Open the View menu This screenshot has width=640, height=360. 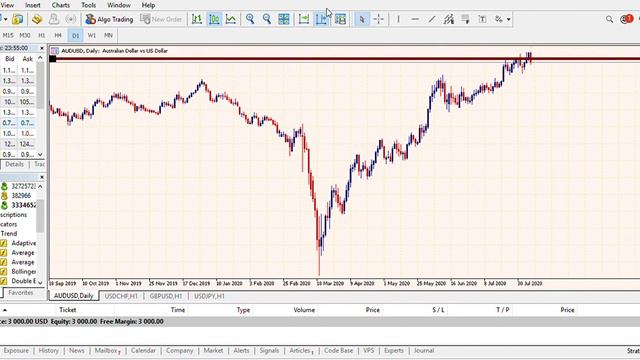(x=7, y=5)
